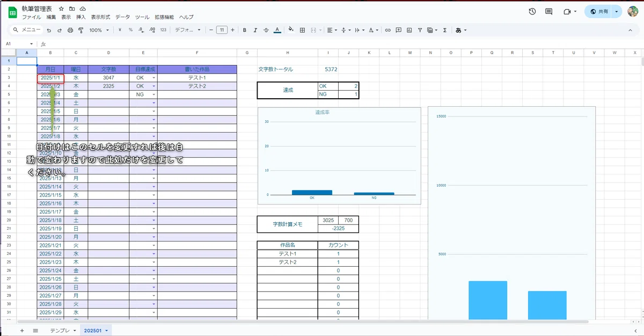
Task: Open the 編集 menu
Action: tap(51, 17)
